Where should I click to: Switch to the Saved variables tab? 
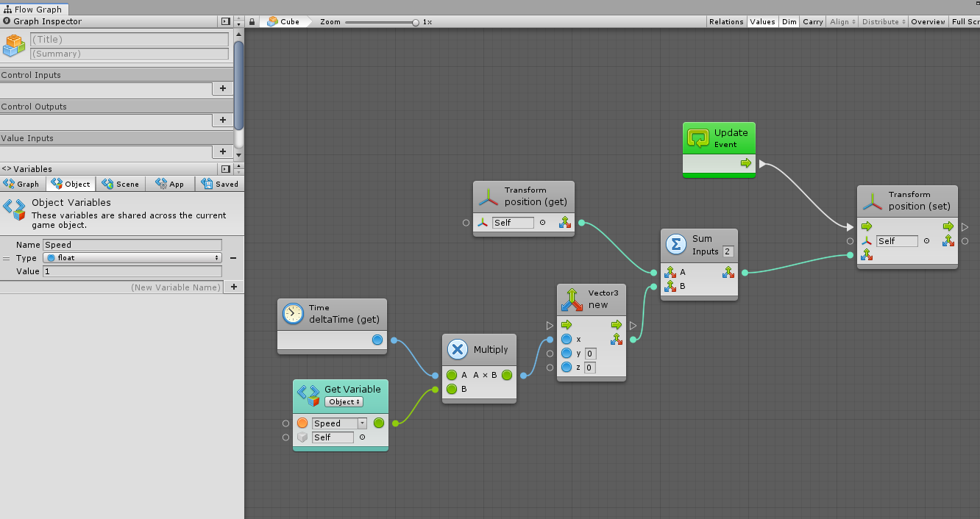point(219,184)
